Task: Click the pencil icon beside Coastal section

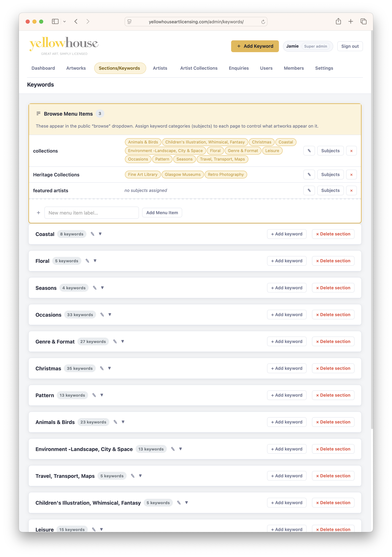Action: pyautogui.click(x=92, y=234)
